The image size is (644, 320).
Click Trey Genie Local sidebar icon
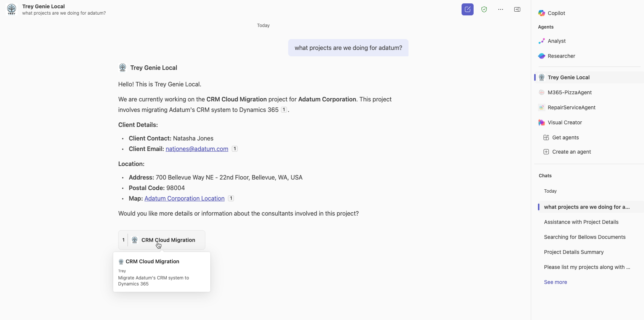point(542,77)
